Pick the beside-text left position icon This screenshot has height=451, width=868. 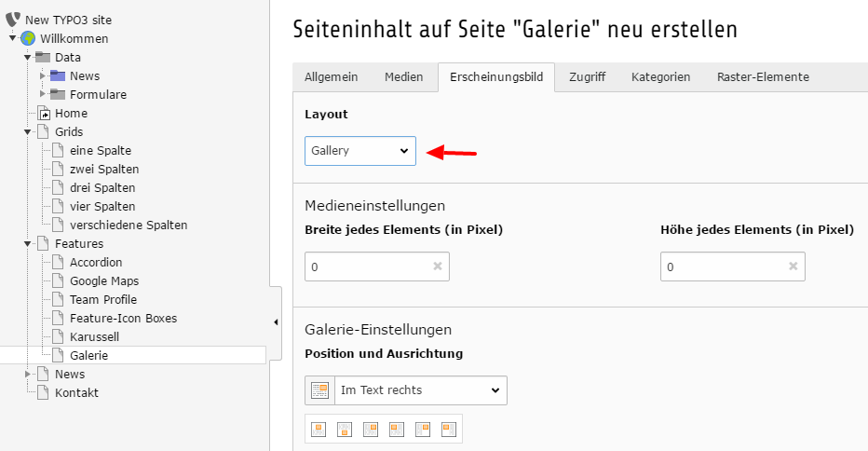click(449, 430)
